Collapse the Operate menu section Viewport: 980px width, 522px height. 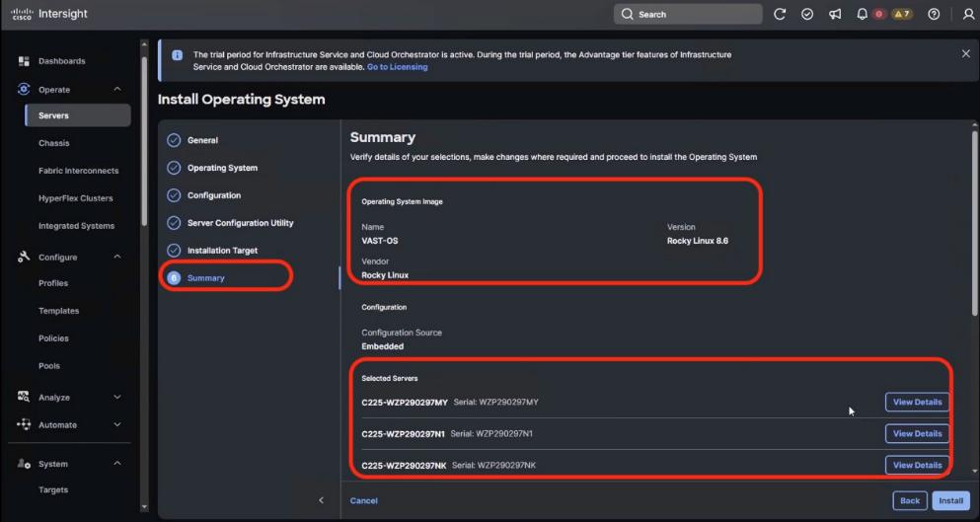pyautogui.click(x=117, y=89)
